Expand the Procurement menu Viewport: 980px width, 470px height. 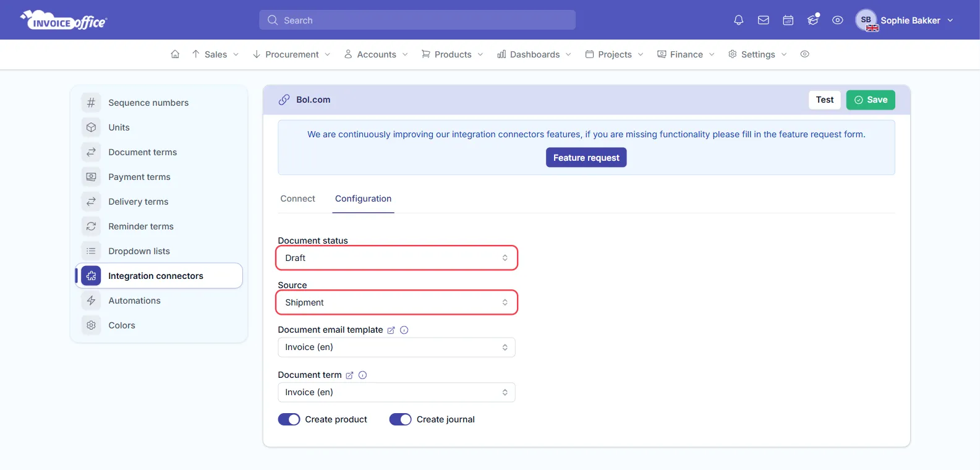(291, 54)
